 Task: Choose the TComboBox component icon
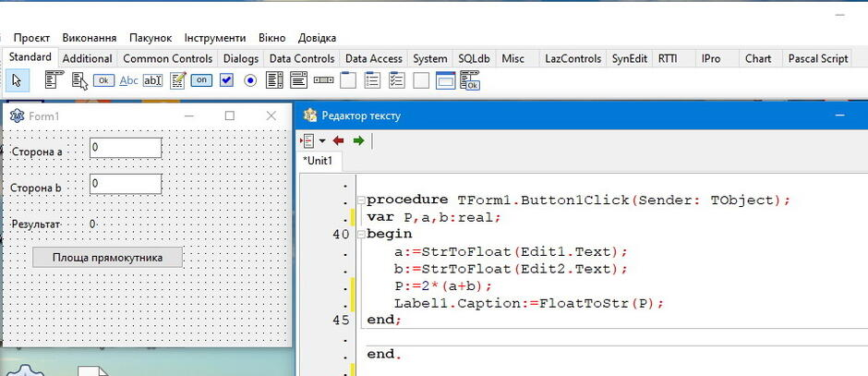(x=299, y=80)
